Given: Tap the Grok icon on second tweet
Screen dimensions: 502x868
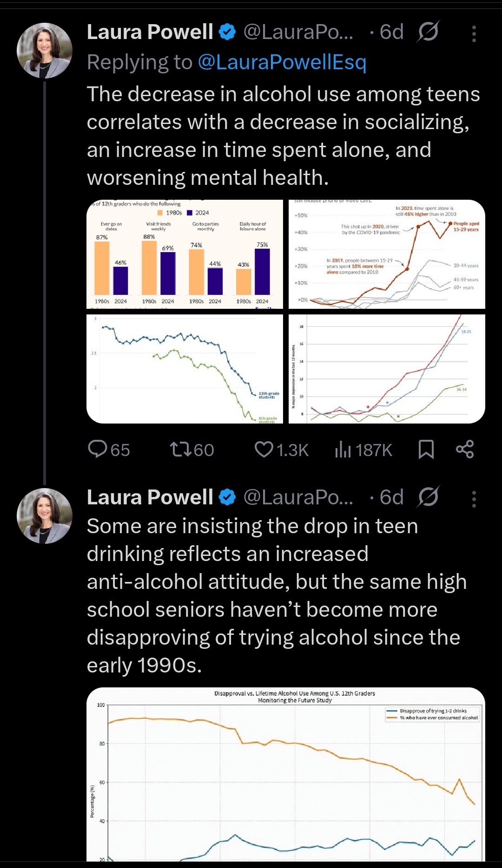Looking at the screenshot, I should click(x=428, y=497).
